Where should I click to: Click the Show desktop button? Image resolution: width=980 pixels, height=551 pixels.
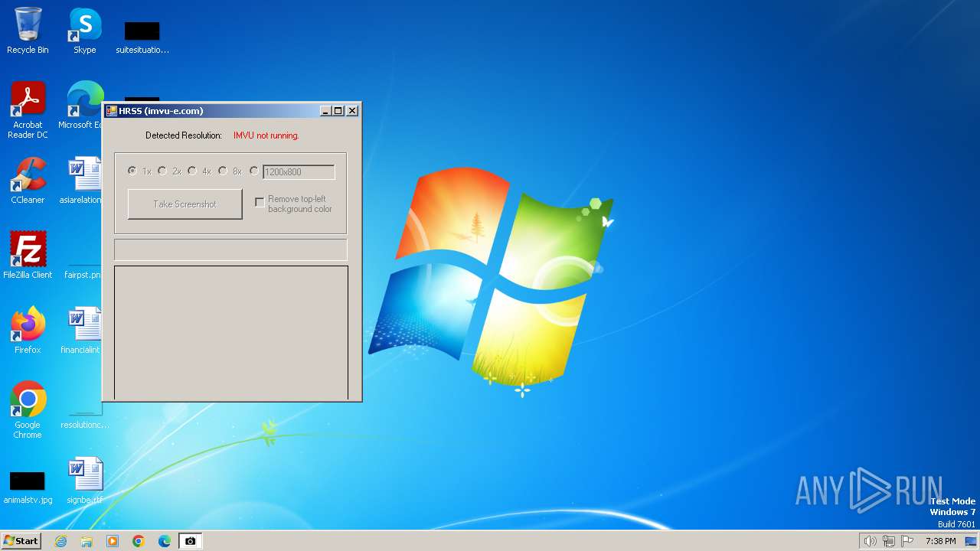[x=971, y=541]
